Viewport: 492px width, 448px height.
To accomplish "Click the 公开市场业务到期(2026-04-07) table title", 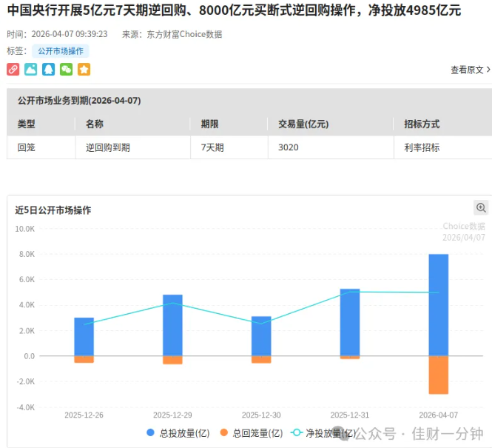I will 79,101.
